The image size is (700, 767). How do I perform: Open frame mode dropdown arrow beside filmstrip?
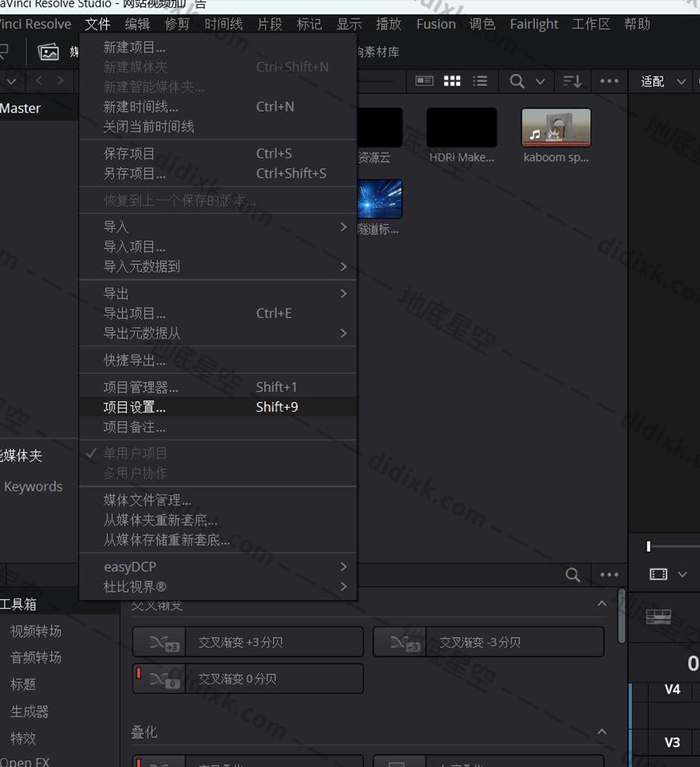tap(682, 574)
